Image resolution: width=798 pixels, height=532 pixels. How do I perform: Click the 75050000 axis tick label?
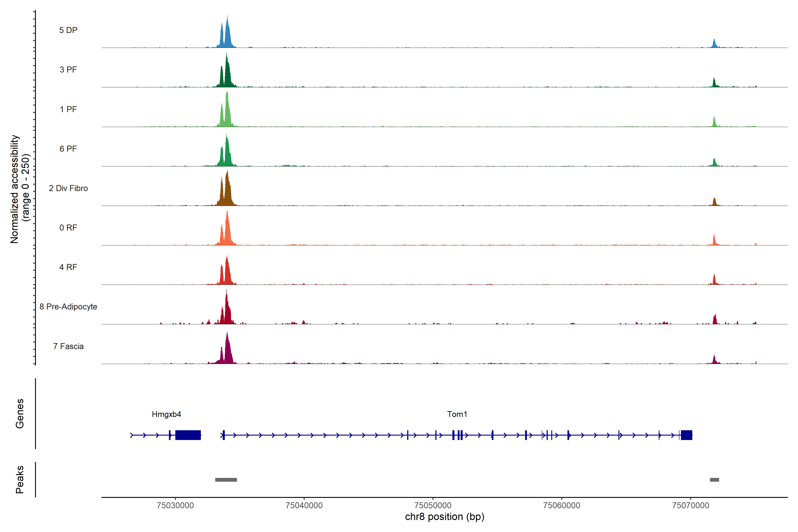433,506
